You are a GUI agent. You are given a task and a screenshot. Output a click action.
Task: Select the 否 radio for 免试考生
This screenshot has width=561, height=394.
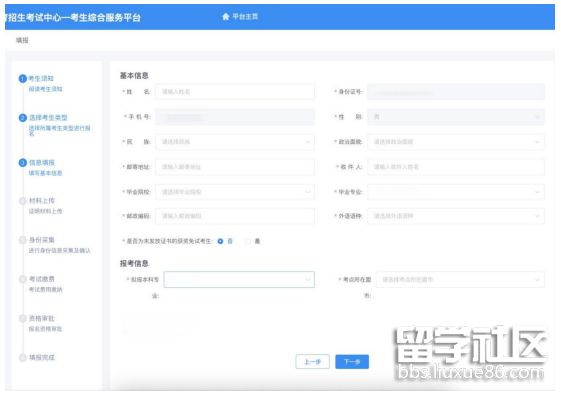tap(220, 242)
